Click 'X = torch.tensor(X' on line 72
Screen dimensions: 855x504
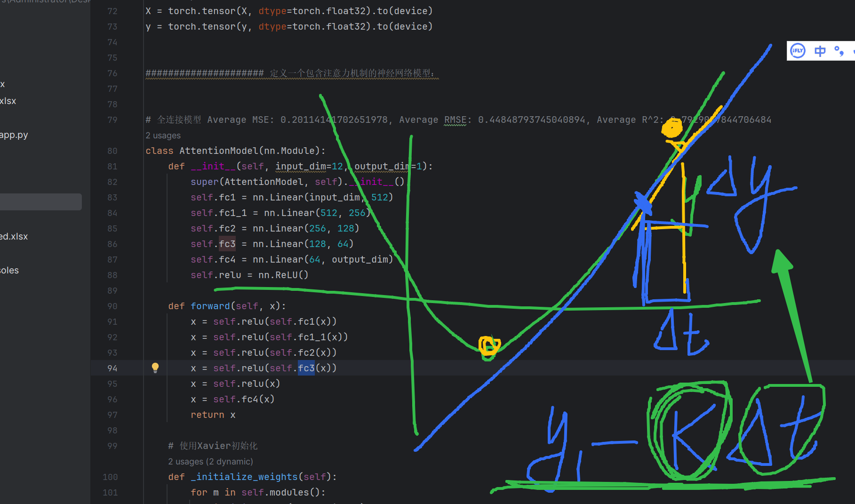[x=196, y=11]
